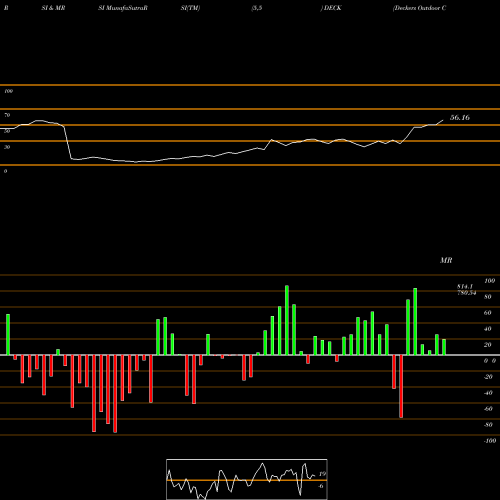This screenshot has width=500, height=500.
Task: Click the tallest green MR bar near 100
Action: (287, 320)
